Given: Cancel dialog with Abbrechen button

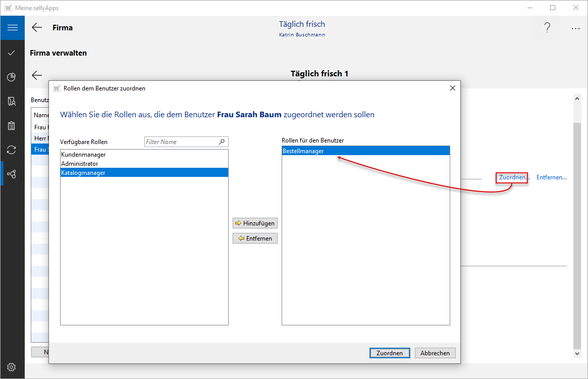Looking at the screenshot, I should tap(435, 353).
